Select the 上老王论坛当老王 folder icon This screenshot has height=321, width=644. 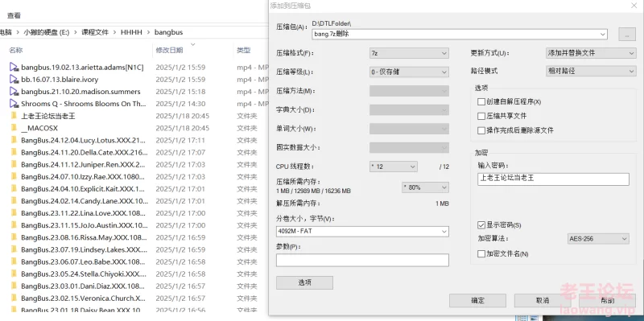(14, 116)
